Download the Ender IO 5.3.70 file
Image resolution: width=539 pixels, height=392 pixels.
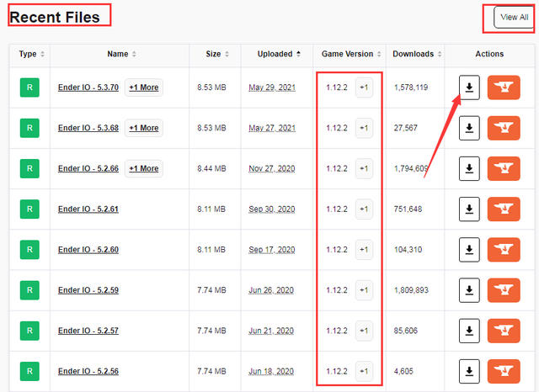469,87
